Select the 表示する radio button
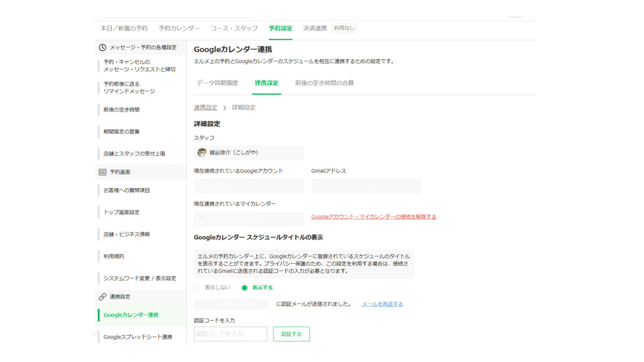644x362 pixels. pyautogui.click(x=245, y=288)
